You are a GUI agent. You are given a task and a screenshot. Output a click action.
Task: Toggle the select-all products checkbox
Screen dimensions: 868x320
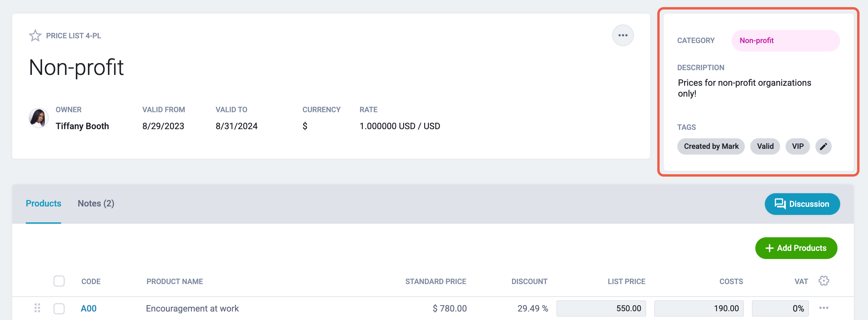[59, 281]
